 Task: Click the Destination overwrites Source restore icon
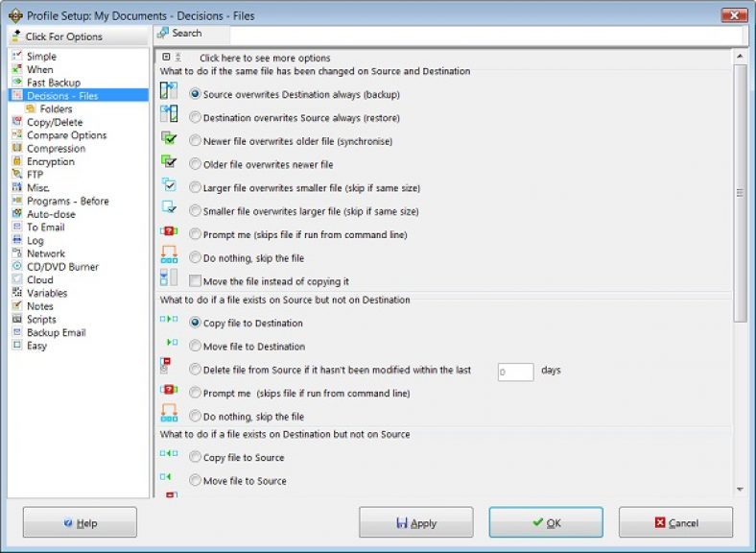click(169, 114)
